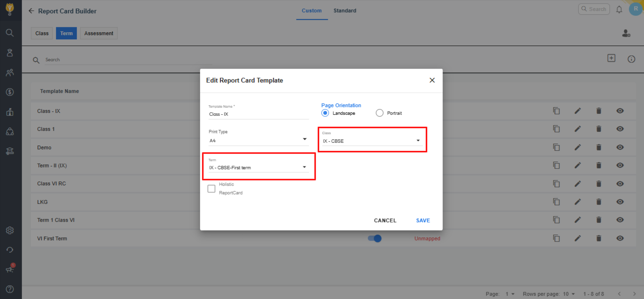Delete the LKG template using trash icon
The image size is (644, 299).
599,202
